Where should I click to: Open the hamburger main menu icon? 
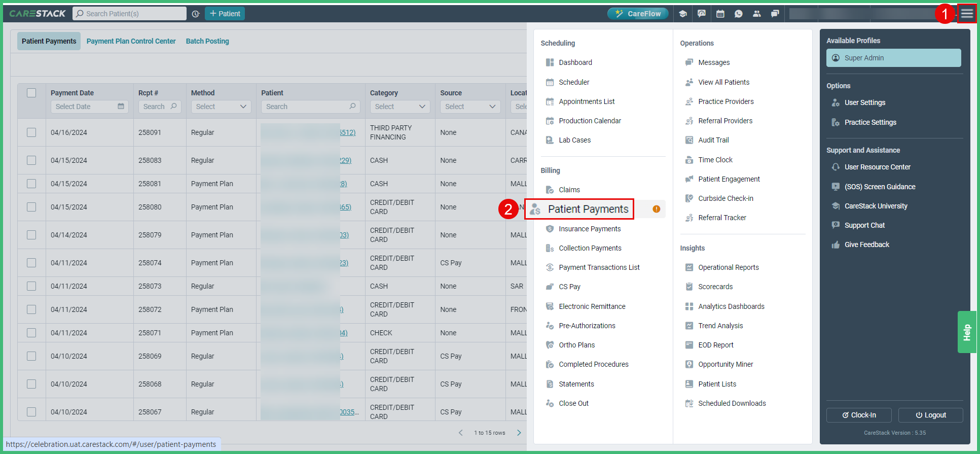pyautogui.click(x=967, y=14)
